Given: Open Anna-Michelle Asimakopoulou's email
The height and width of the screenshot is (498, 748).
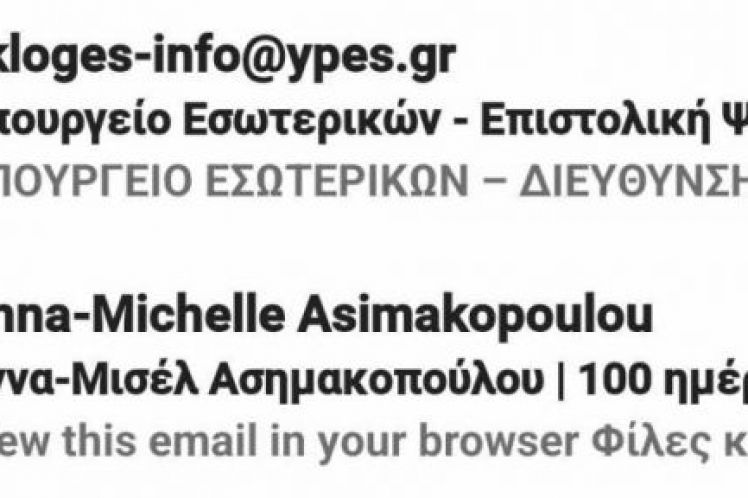Looking at the screenshot, I should 326,316.
